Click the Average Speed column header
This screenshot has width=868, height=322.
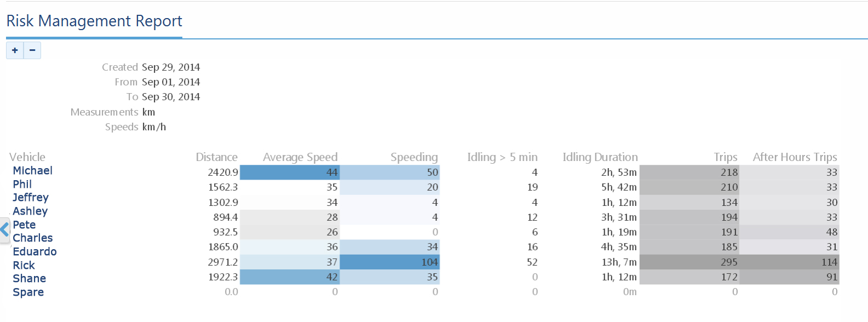[x=300, y=157]
